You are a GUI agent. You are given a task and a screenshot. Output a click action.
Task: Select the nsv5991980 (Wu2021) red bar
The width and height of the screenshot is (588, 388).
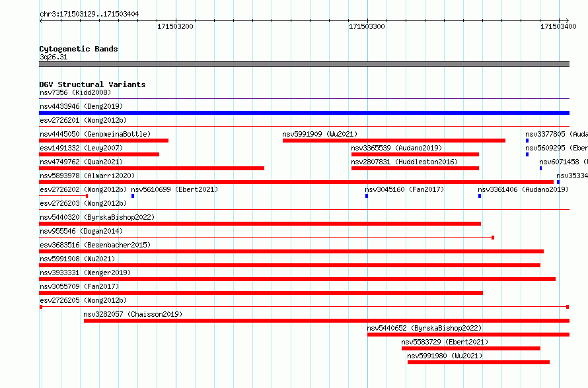(x=478, y=362)
